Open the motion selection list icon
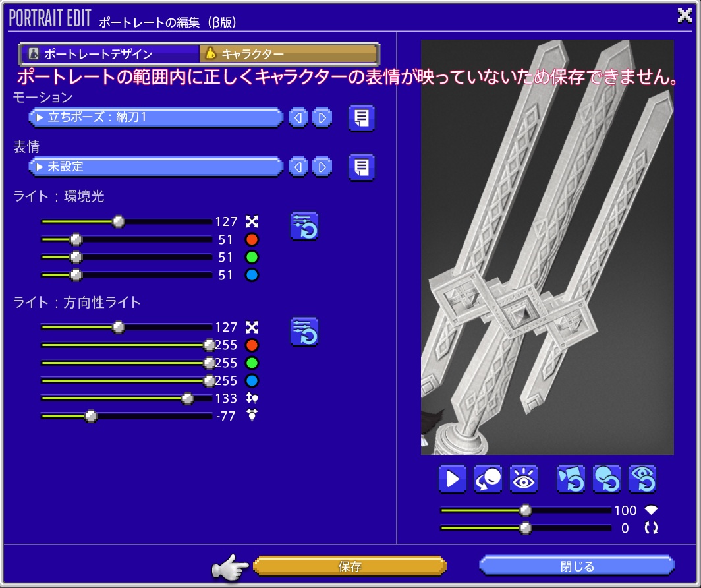 361,117
